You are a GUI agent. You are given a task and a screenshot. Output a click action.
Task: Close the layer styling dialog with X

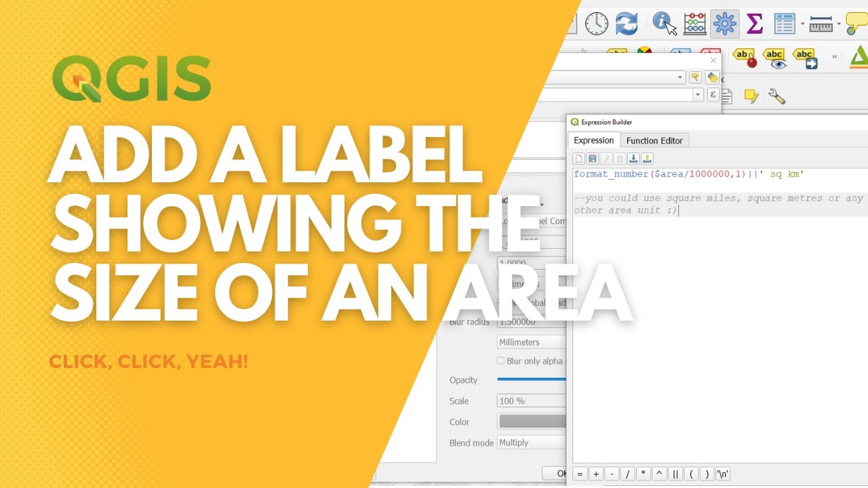click(x=713, y=60)
